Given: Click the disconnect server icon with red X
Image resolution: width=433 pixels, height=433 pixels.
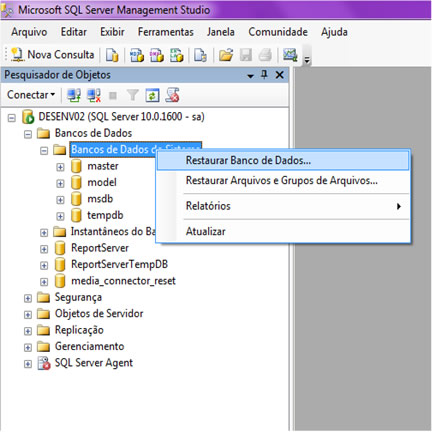Looking at the screenshot, I should [x=94, y=95].
